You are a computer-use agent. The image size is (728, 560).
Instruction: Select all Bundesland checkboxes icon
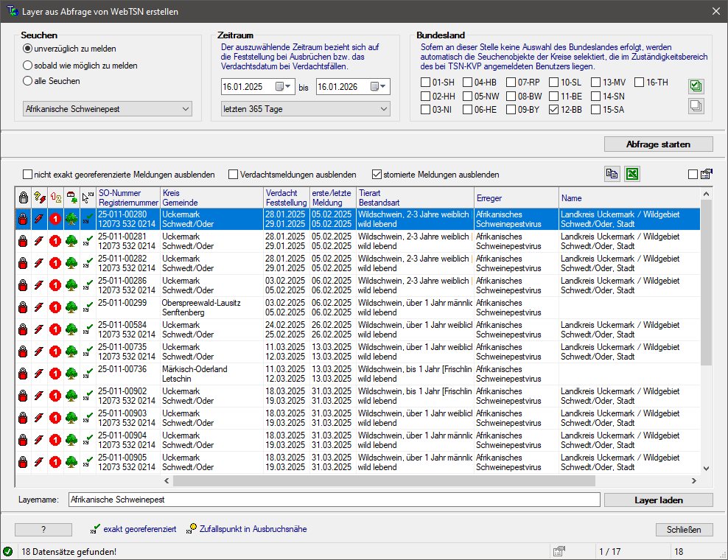696,86
